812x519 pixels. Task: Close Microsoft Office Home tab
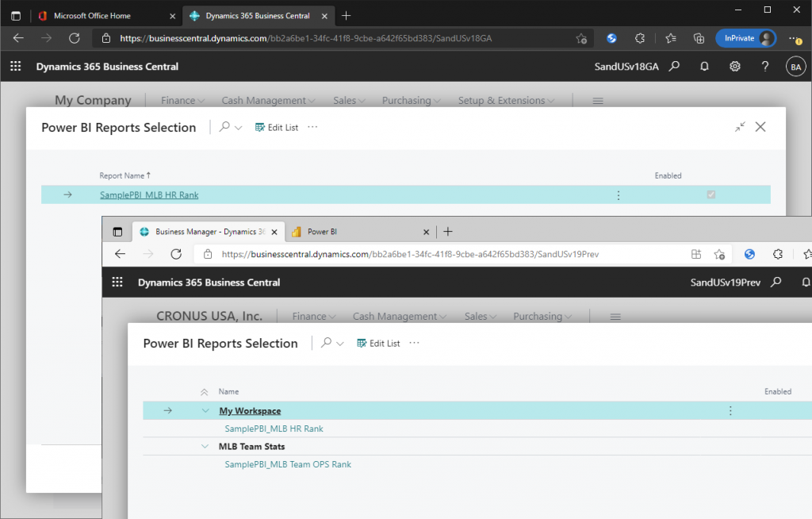pos(172,16)
